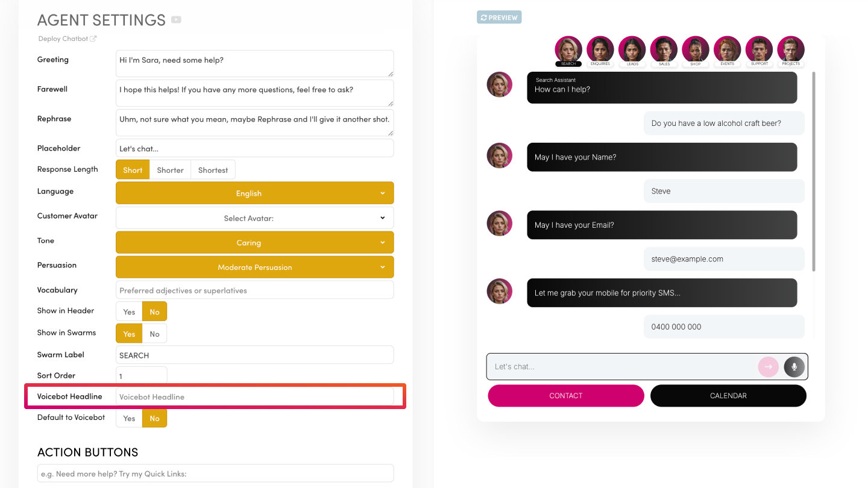The image size is (868, 488).
Task: Pick the Events agent avatar
Action: click(727, 49)
